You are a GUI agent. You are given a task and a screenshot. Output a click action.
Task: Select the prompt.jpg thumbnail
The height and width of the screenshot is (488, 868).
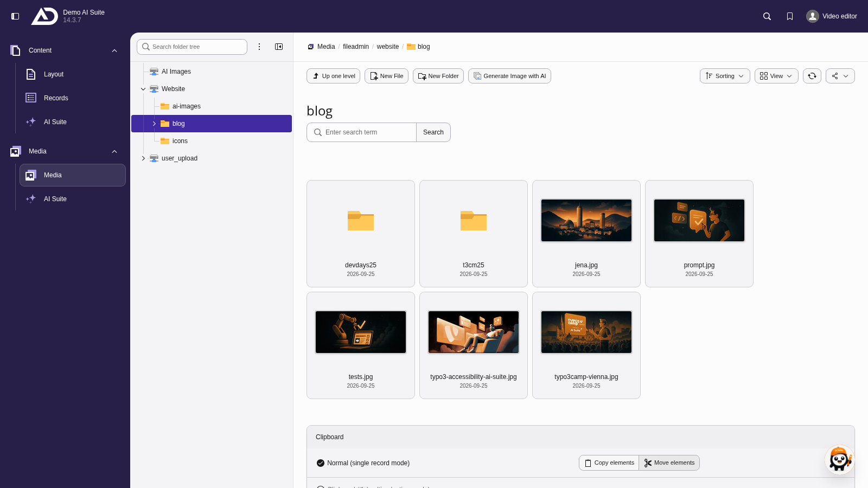click(x=699, y=220)
